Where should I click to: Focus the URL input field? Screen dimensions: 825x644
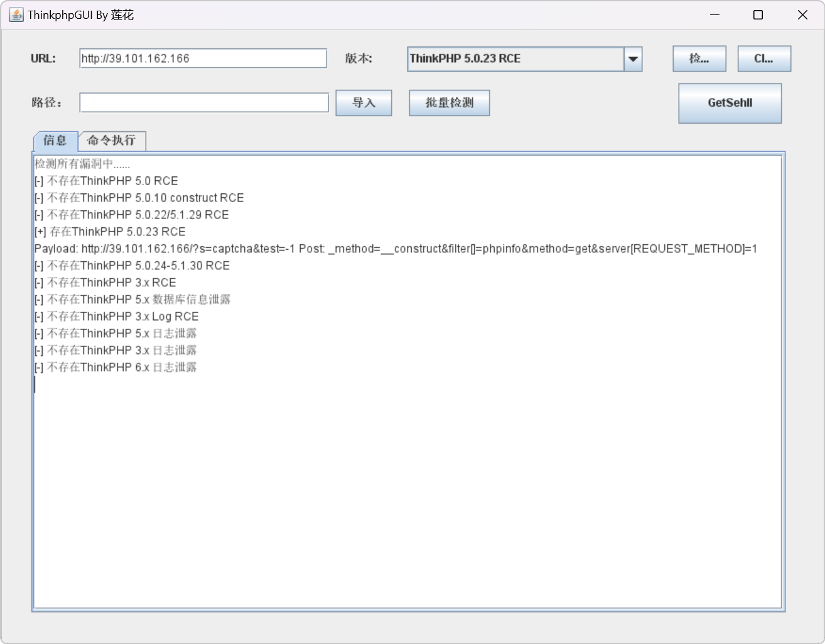pyautogui.click(x=203, y=58)
